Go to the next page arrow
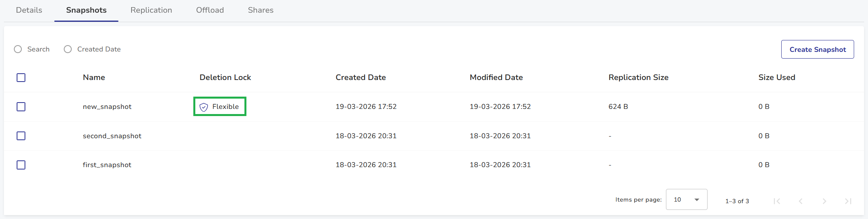Image resolution: width=868 pixels, height=219 pixels. point(824,201)
